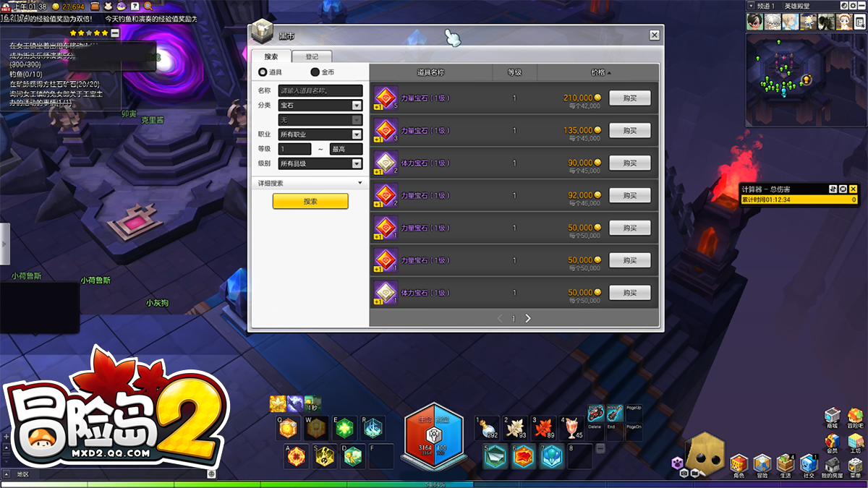Image resolution: width=868 pixels, height=488 pixels.
Task: Select the 道具 radio option
Action: pos(263,72)
